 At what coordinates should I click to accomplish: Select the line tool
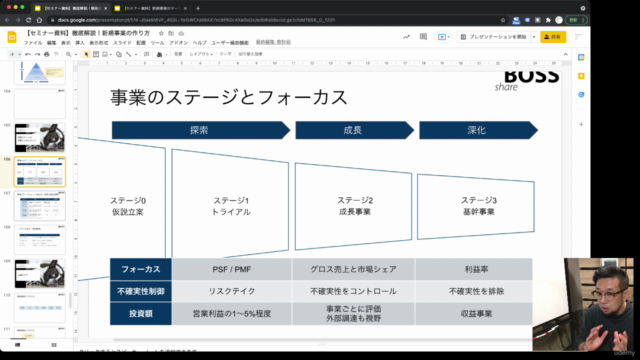pyautogui.click(x=129, y=54)
